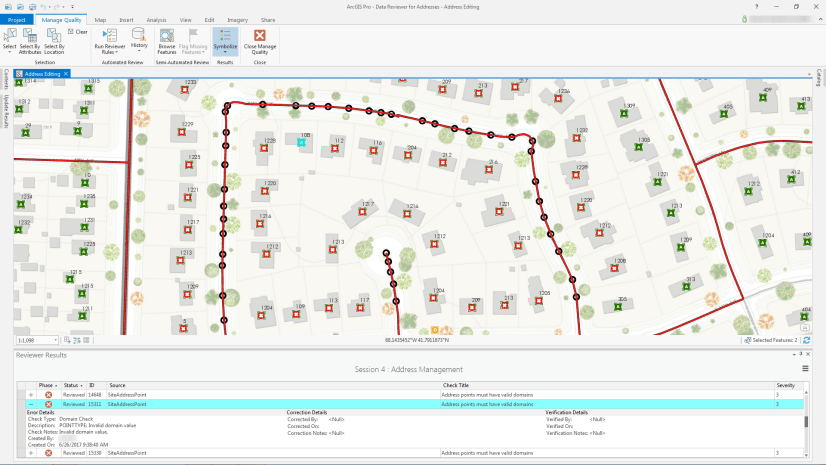Click the notifications icon near sign-in
Viewport: 826px width, 465px height.
744,19
